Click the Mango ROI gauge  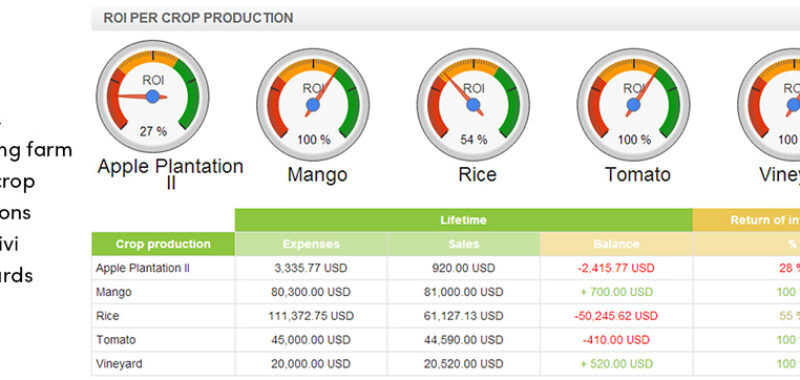coord(313,105)
